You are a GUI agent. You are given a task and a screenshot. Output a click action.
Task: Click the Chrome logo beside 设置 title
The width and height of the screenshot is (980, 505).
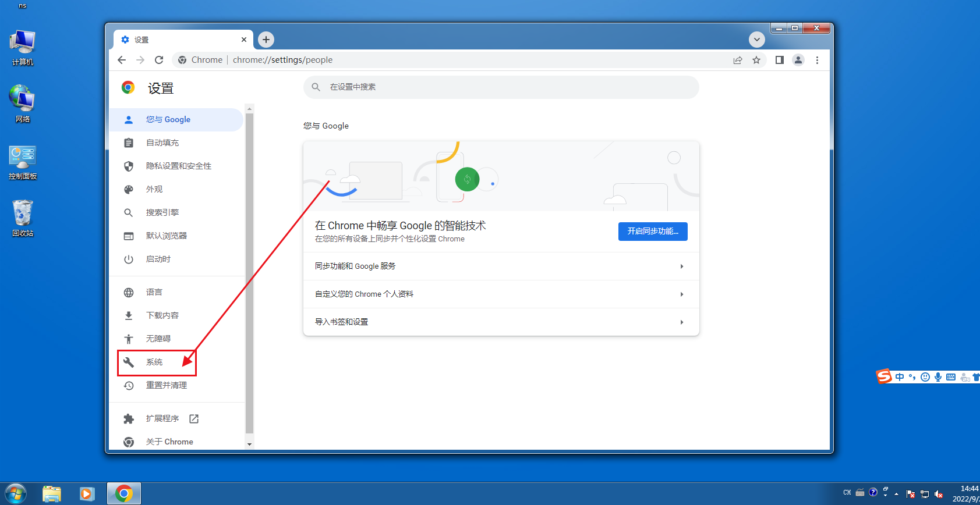point(128,87)
